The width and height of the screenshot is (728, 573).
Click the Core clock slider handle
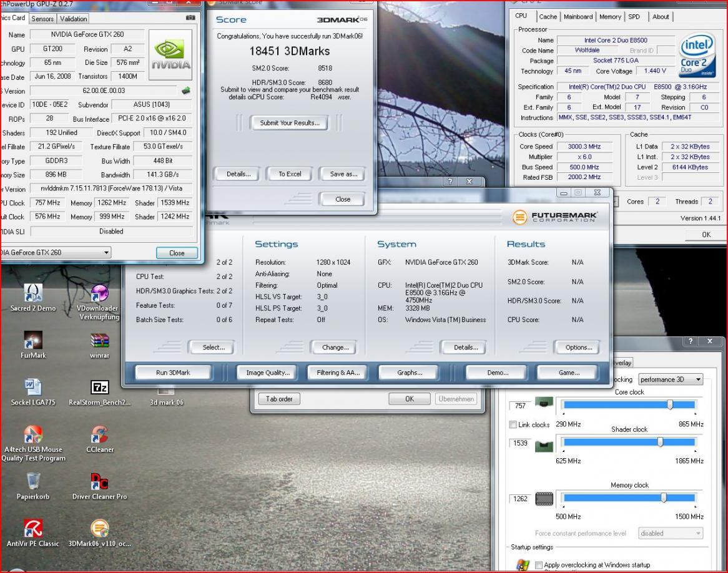click(x=670, y=405)
